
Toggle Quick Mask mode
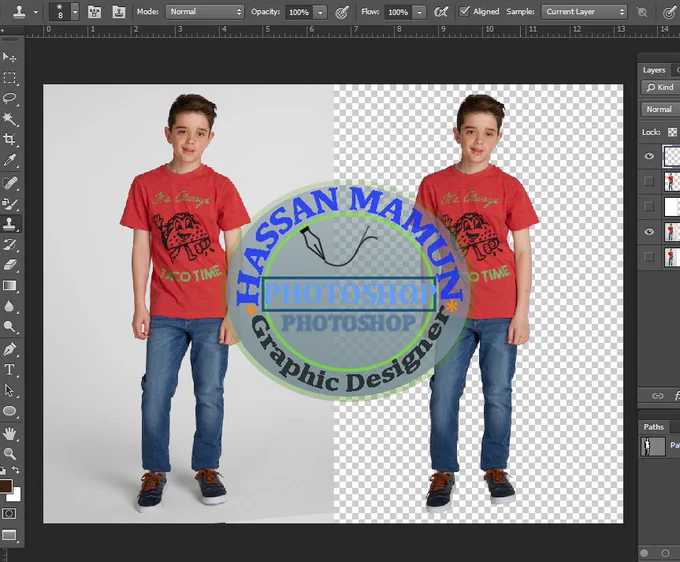[9, 513]
